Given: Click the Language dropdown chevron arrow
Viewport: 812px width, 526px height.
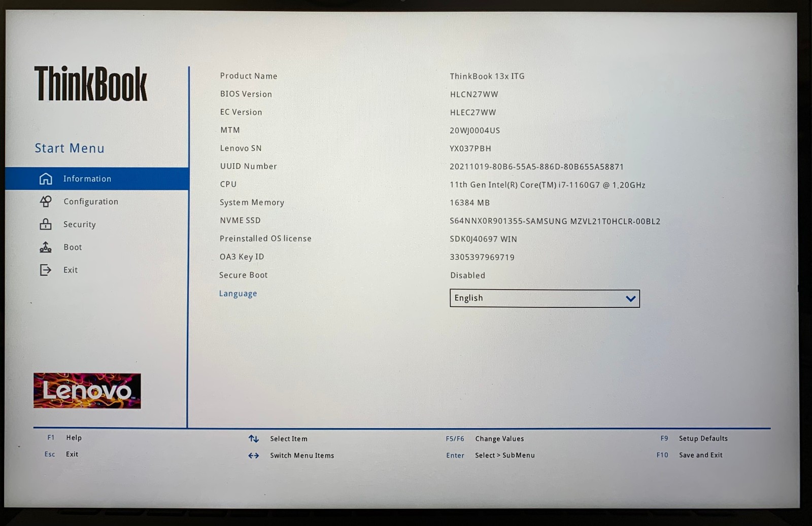Looking at the screenshot, I should (631, 299).
